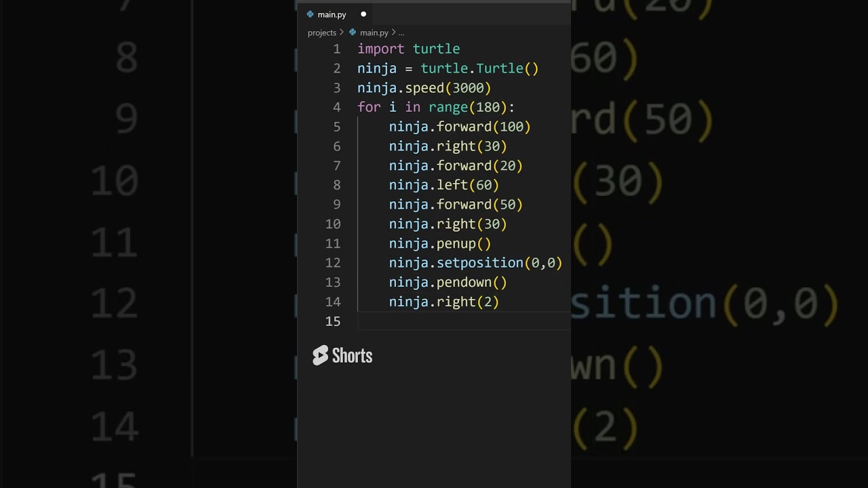Open the main.py breadcrumb item
868x488 pixels.
click(x=374, y=33)
